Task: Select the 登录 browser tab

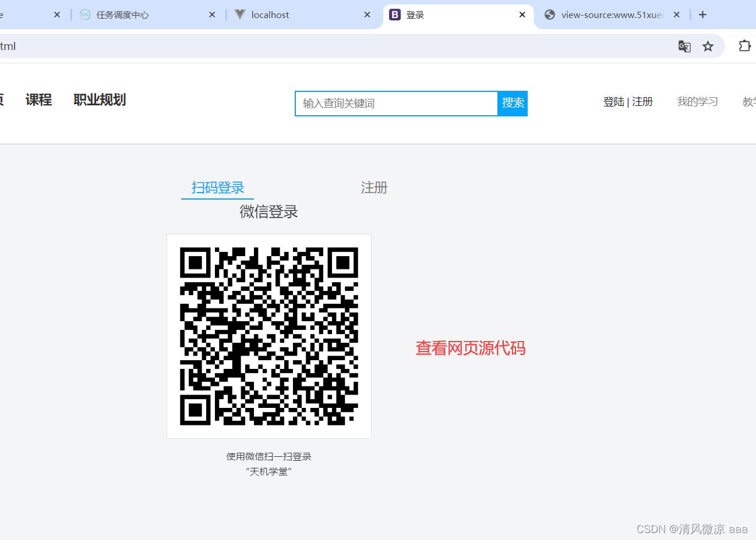Action: click(459, 15)
